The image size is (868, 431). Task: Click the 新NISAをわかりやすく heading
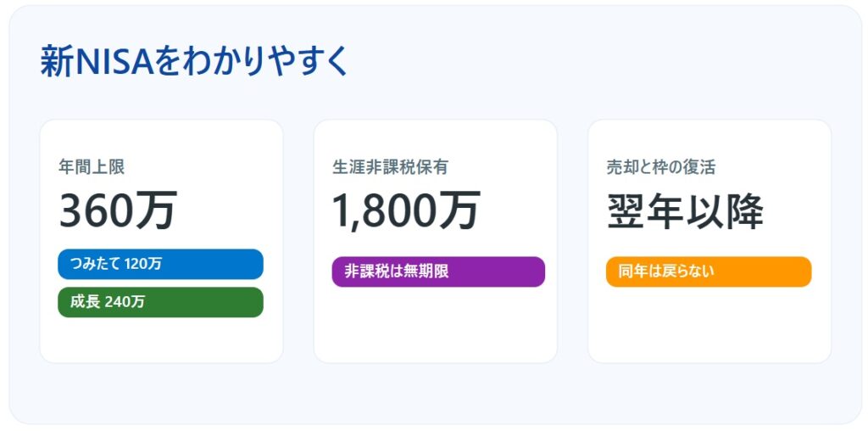coord(194,62)
